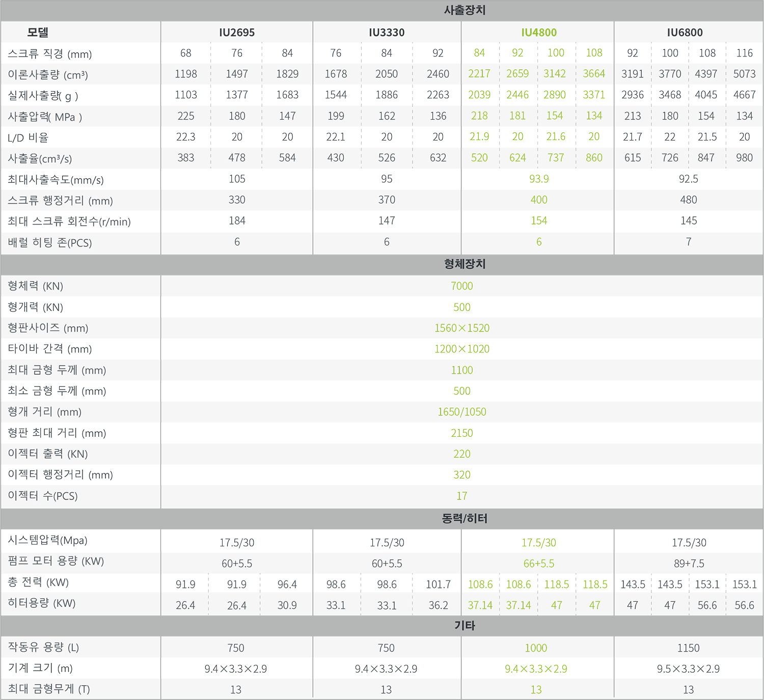This screenshot has width=764, height=700.
Task: Click the L/D 비율 row label
Action: 28,137
